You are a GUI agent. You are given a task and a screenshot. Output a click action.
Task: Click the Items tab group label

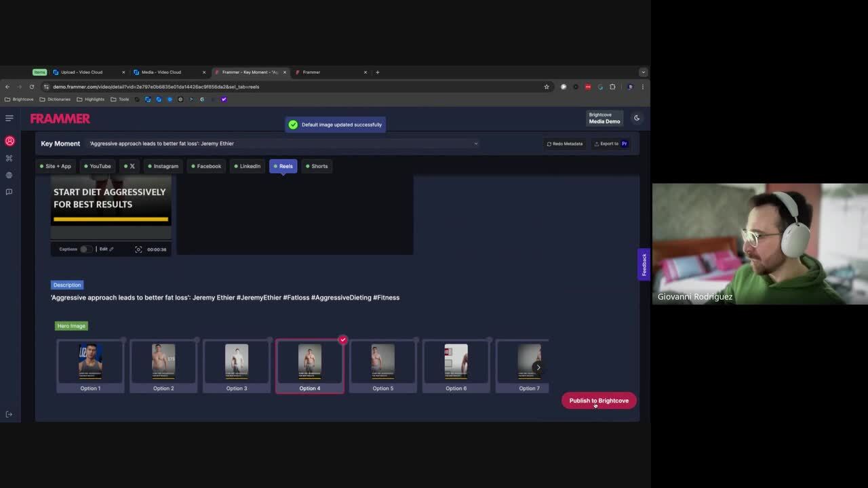(39, 72)
